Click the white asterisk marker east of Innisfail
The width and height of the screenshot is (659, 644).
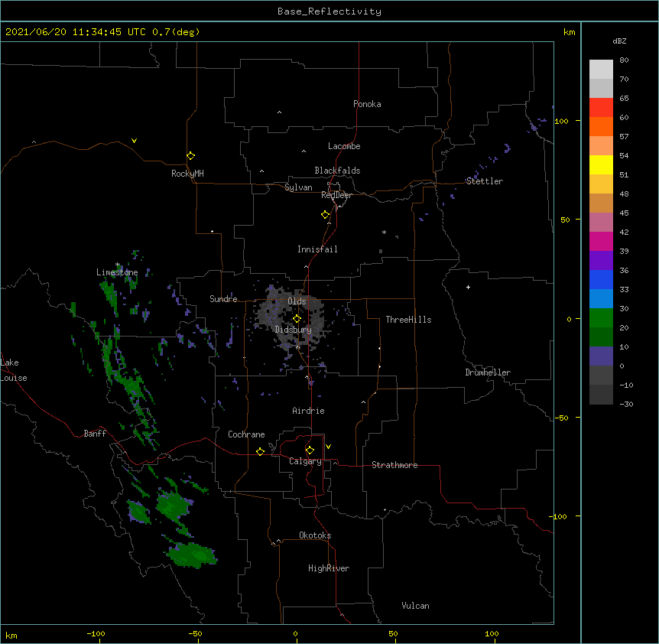pos(384,232)
